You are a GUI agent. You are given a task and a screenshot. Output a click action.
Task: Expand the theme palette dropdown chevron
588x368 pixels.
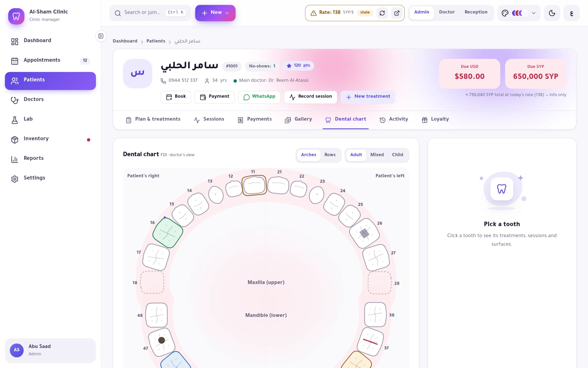point(534,13)
